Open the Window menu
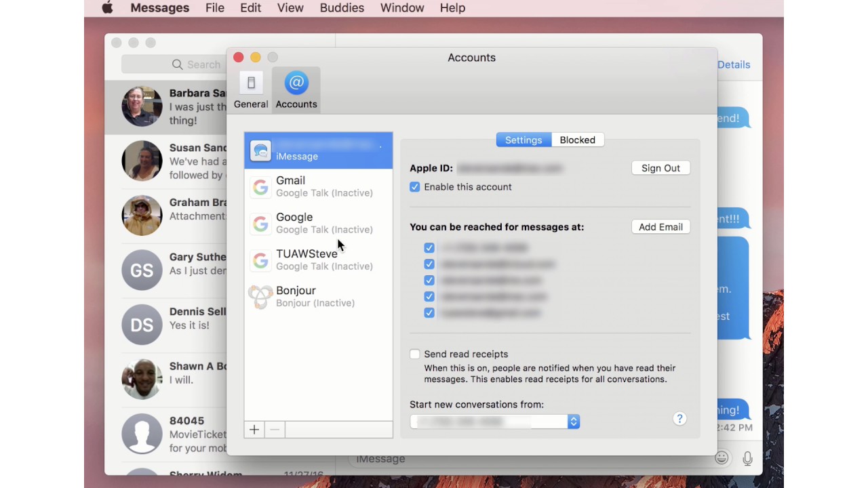Image resolution: width=868 pixels, height=488 pixels. (x=402, y=8)
